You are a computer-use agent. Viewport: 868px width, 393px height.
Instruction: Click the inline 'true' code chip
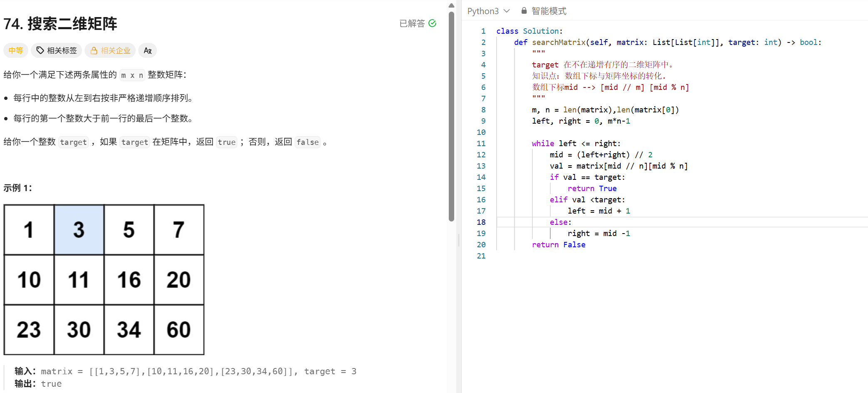226,142
